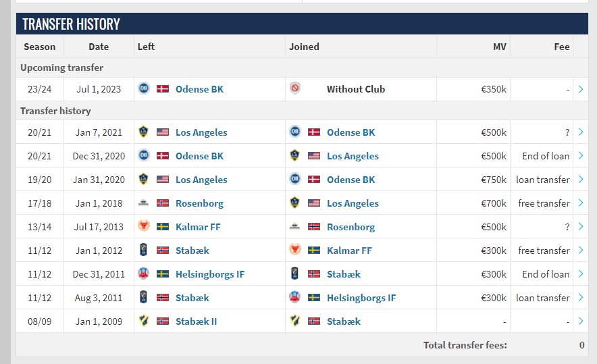Click Kalmar FF crest in 13/14 row

pyautogui.click(x=144, y=226)
